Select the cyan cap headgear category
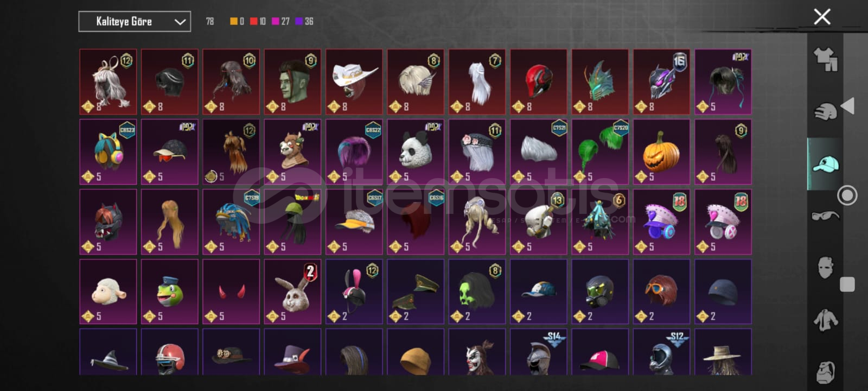This screenshot has width=868, height=391. (825, 163)
